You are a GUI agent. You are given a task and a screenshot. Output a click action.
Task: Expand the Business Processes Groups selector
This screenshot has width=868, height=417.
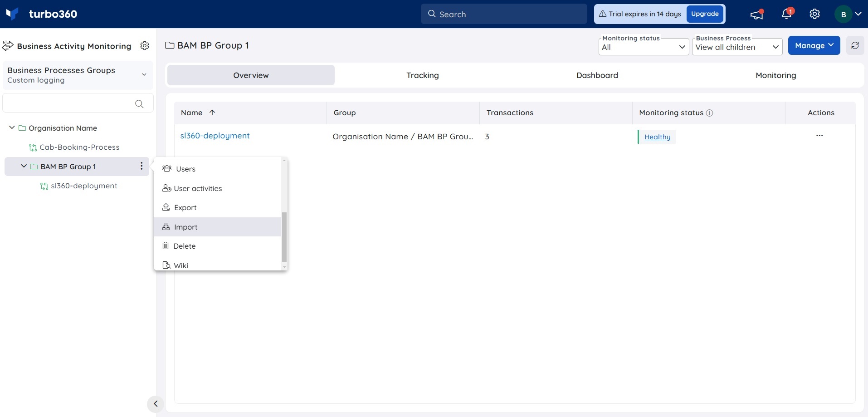point(78,75)
